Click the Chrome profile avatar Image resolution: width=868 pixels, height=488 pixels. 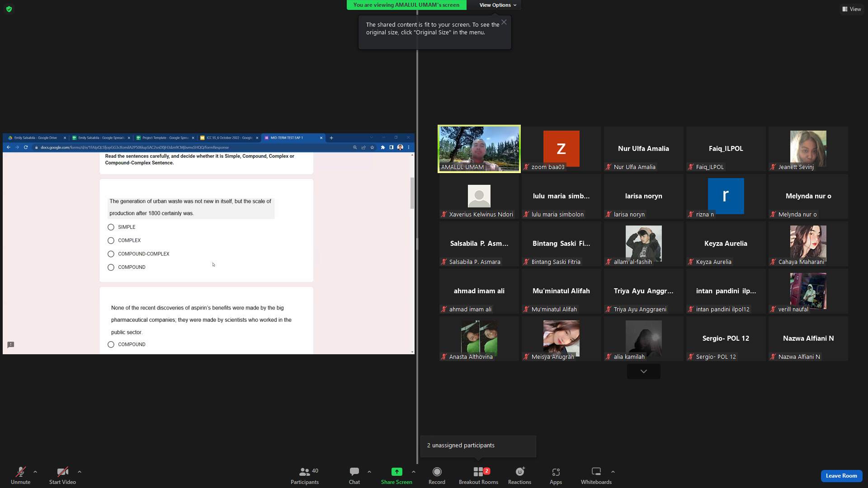[x=400, y=147]
